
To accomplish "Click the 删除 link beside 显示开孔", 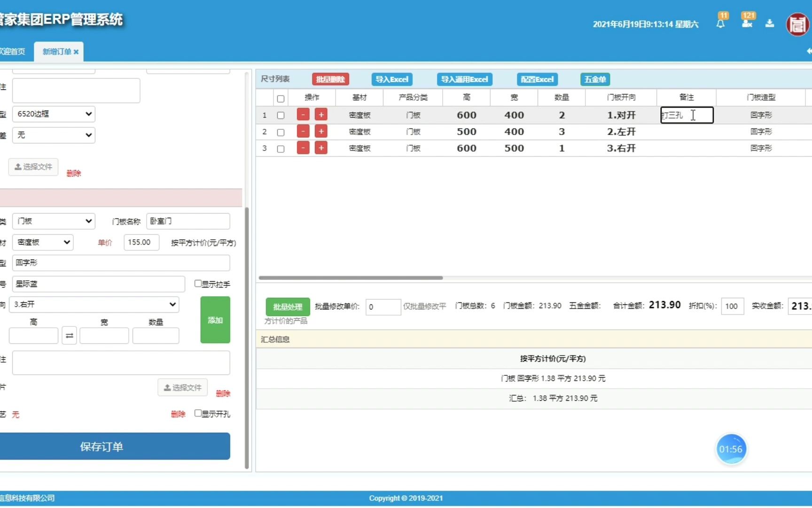I will click(x=178, y=414).
